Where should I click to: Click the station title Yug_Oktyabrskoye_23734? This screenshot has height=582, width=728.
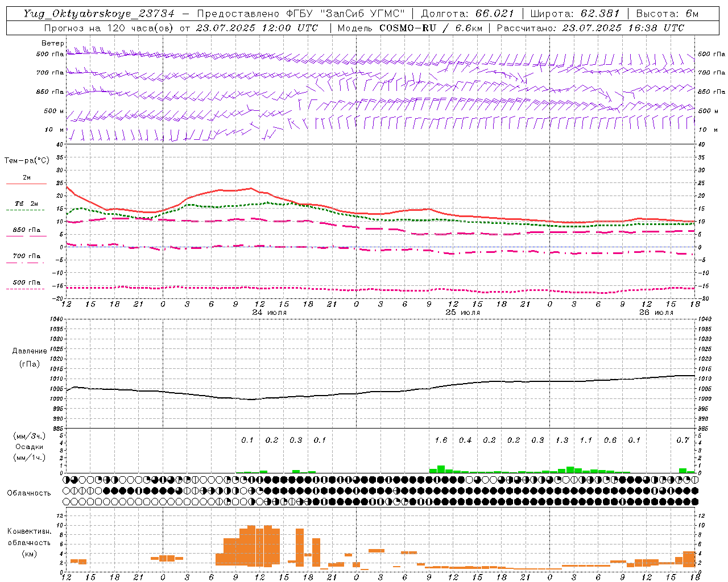tap(99, 14)
